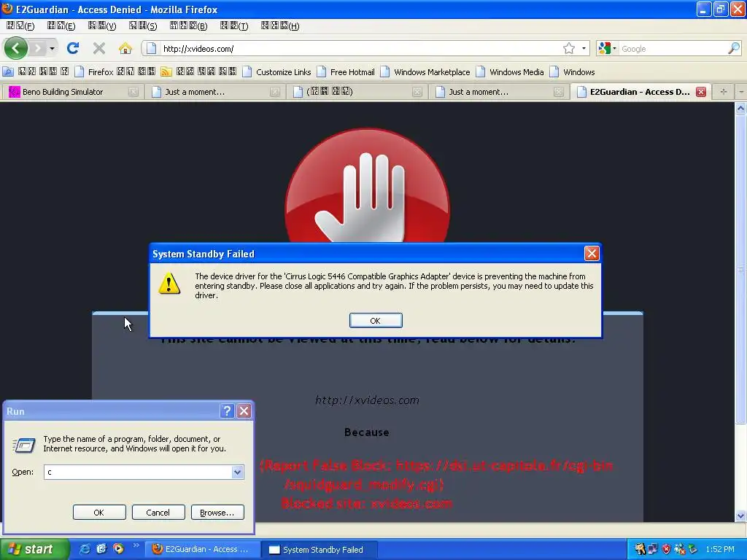Open the back/forward history dropdown
The height and width of the screenshot is (560, 747).
(x=52, y=49)
